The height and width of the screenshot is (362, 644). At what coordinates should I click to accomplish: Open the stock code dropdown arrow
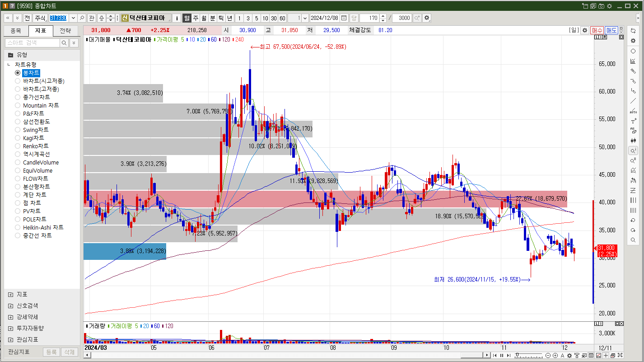pos(73,18)
